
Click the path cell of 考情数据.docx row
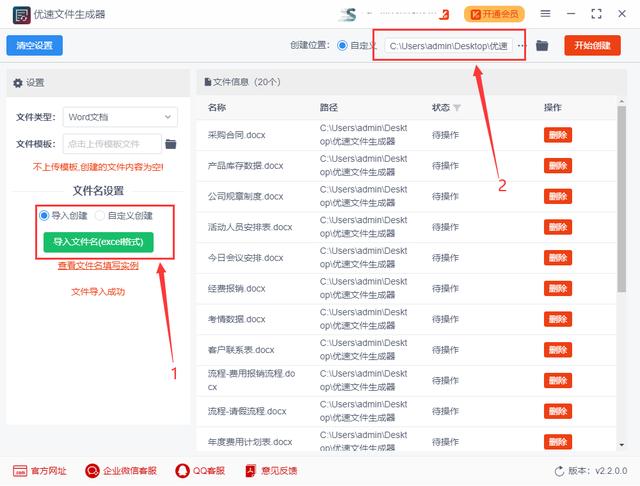click(363, 319)
